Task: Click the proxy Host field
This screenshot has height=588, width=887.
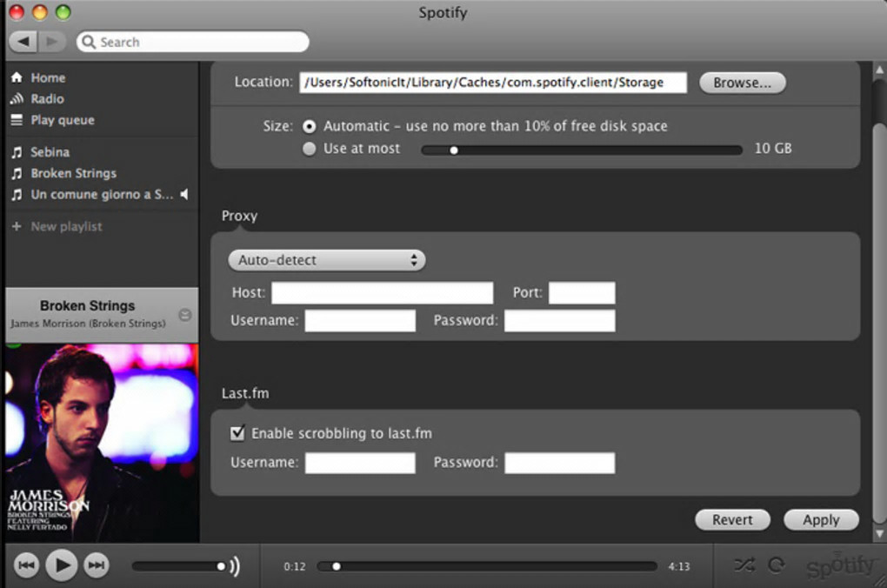Action: (x=383, y=292)
